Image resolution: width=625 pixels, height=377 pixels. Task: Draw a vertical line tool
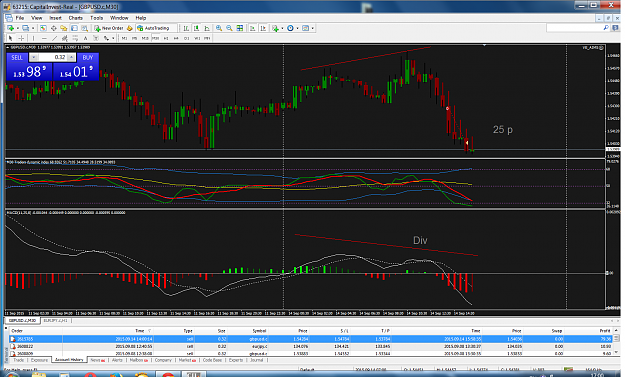(33, 38)
